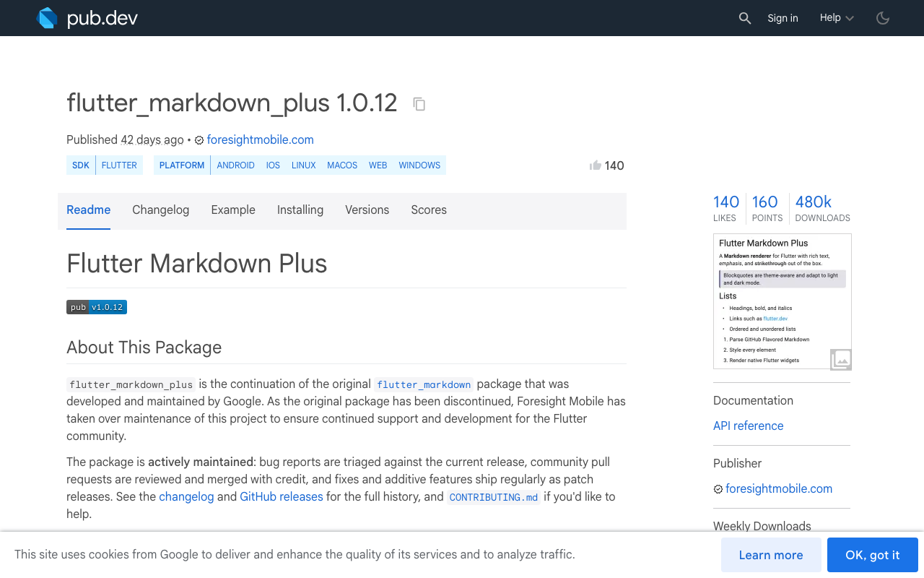Toggle dark mode moon icon
Screen dimensions: 924x578
click(x=883, y=18)
